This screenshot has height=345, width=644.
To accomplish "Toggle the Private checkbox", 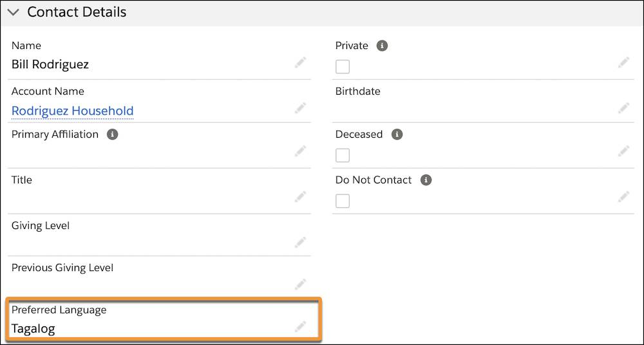I will (343, 66).
